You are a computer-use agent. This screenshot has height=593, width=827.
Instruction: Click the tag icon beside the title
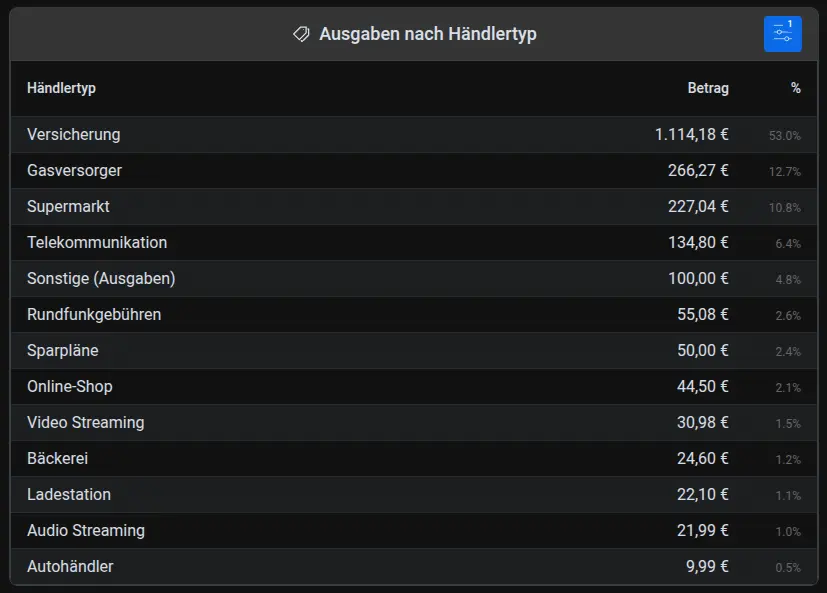pos(299,33)
